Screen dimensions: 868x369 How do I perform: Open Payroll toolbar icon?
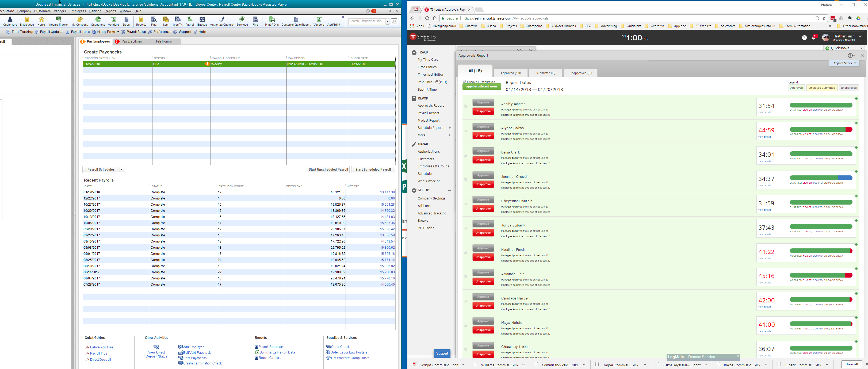point(190,21)
